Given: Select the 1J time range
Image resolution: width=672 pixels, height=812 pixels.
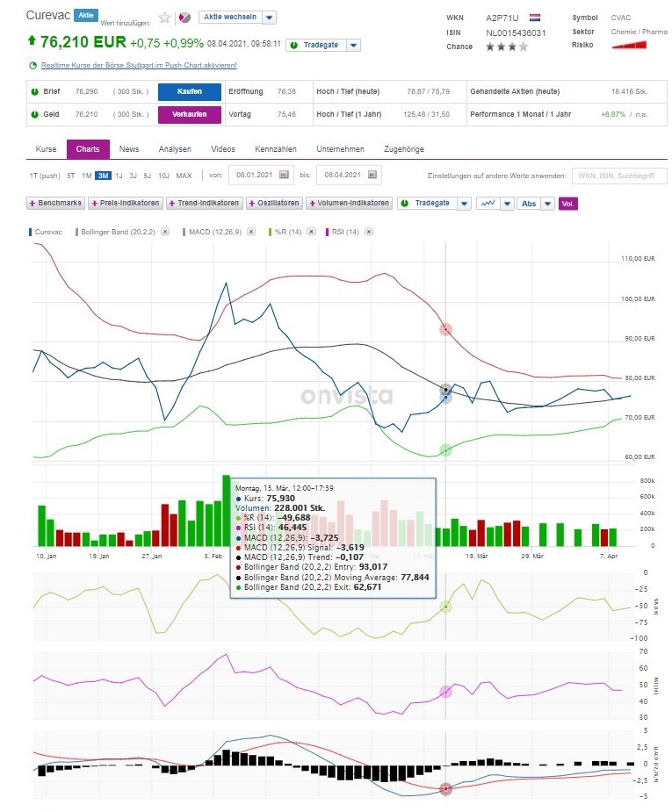Looking at the screenshot, I should point(119,176).
